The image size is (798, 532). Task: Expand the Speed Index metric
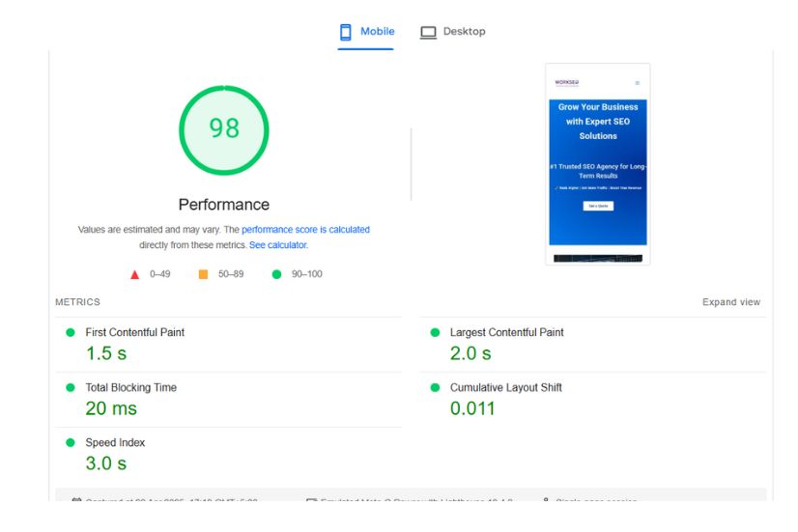114,442
